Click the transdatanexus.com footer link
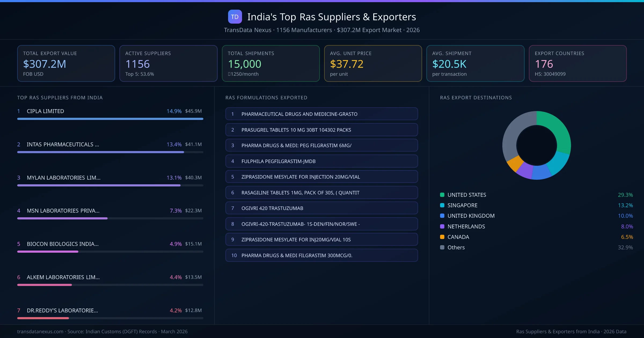This screenshot has width=644, height=338. coord(40,332)
